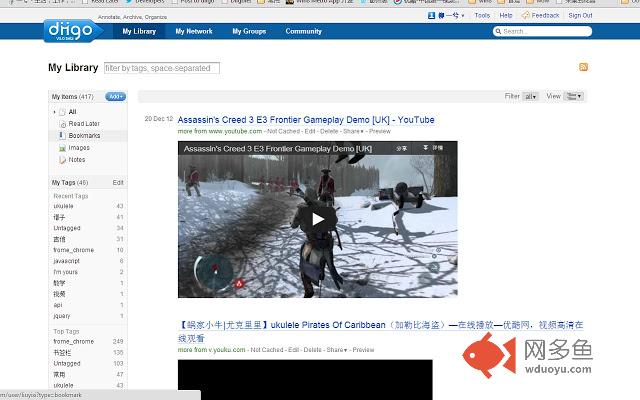The height and width of the screenshot is (400, 640).
Task: Click the user avatar icon in top bar
Action: 431,16
